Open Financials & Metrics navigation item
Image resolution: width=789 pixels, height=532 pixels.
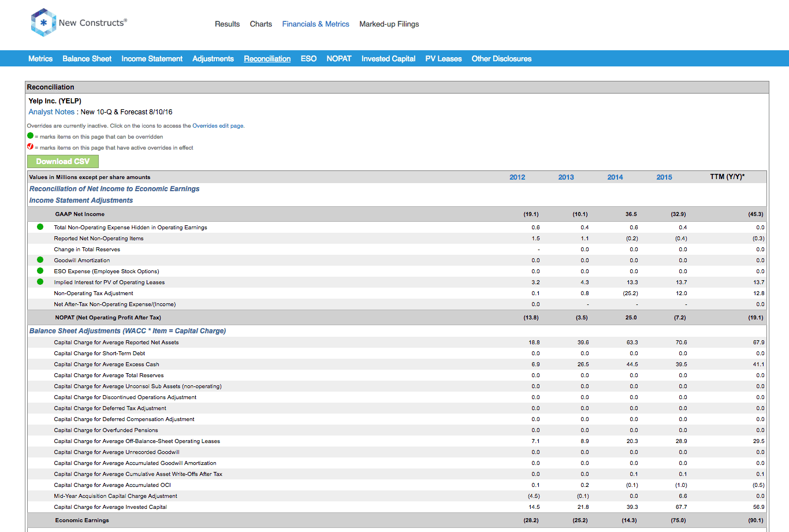(x=315, y=24)
